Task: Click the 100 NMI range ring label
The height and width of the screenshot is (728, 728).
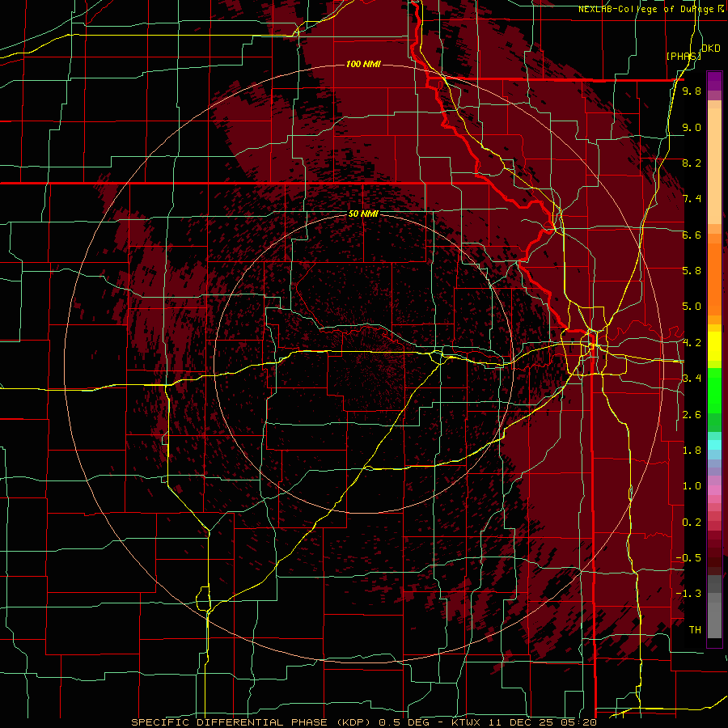Action: point(363,64)
